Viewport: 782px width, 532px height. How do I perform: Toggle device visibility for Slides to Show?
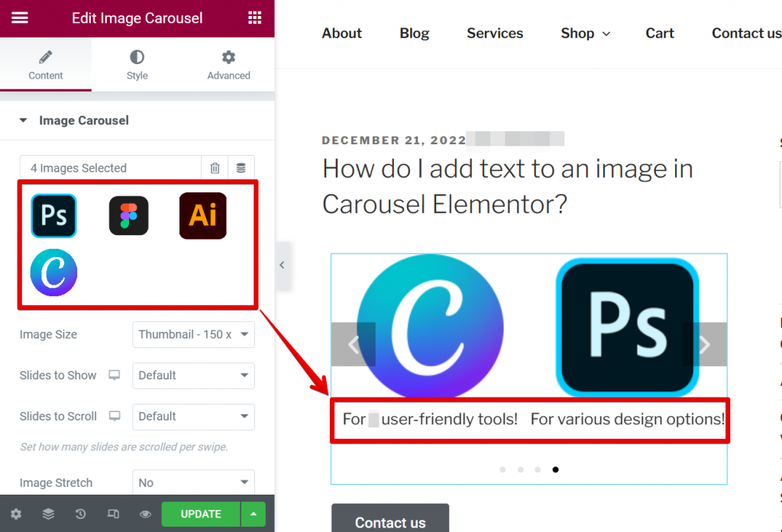[115, 376]
